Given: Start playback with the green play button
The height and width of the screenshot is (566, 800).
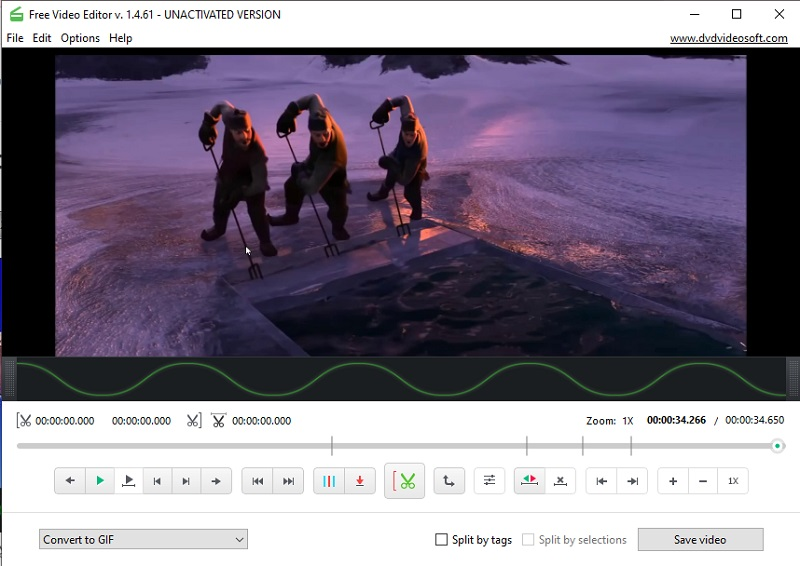Looking at the screenshot, I should pos(100,481).
